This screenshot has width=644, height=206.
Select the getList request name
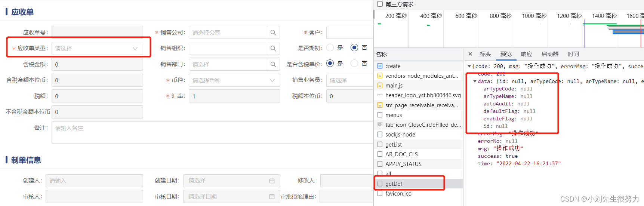394,144
